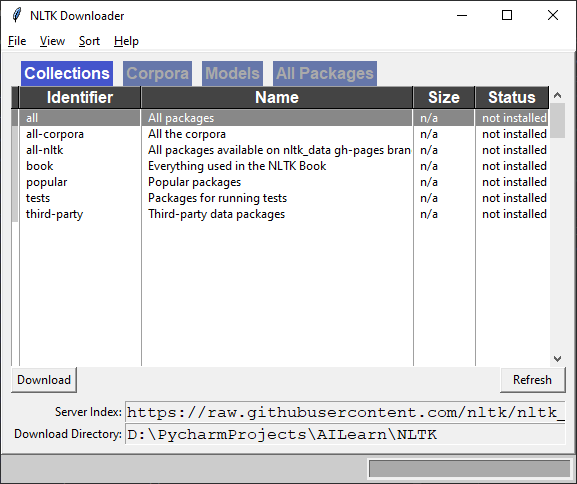This screenshot has height=484, width=577.
Task: Click the Refresh button
Action: 532,380
